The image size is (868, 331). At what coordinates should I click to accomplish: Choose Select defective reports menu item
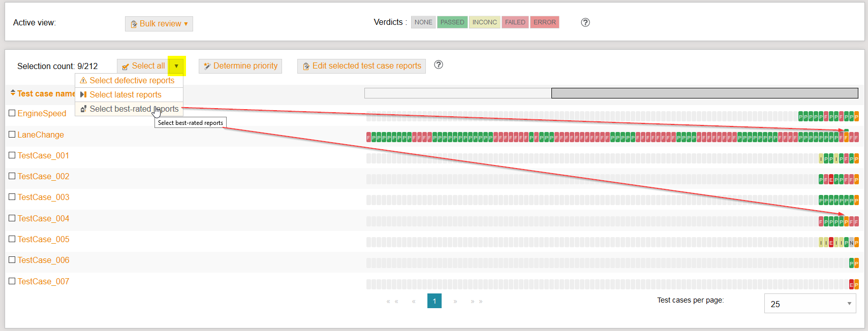click(x=132, y=81)
